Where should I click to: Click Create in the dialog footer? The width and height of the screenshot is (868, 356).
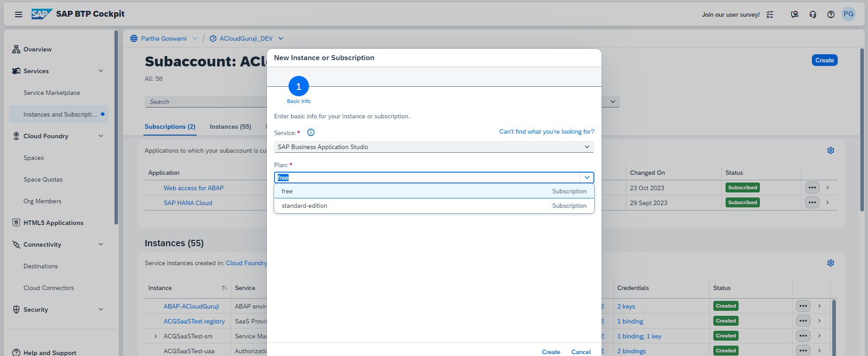(x=551, y=351)
